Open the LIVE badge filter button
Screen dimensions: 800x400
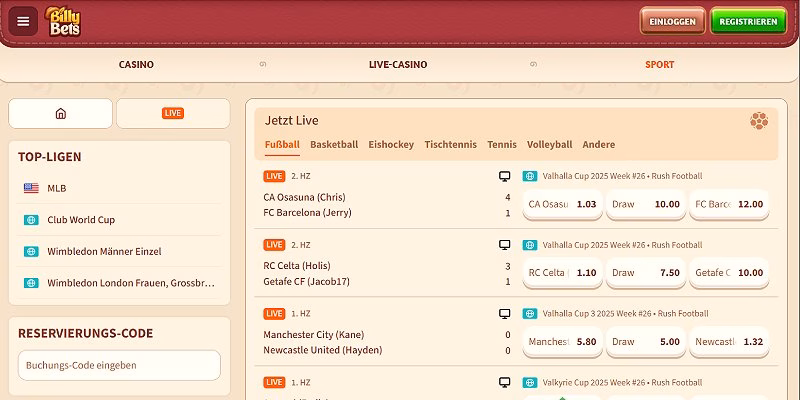click(173, 113)
